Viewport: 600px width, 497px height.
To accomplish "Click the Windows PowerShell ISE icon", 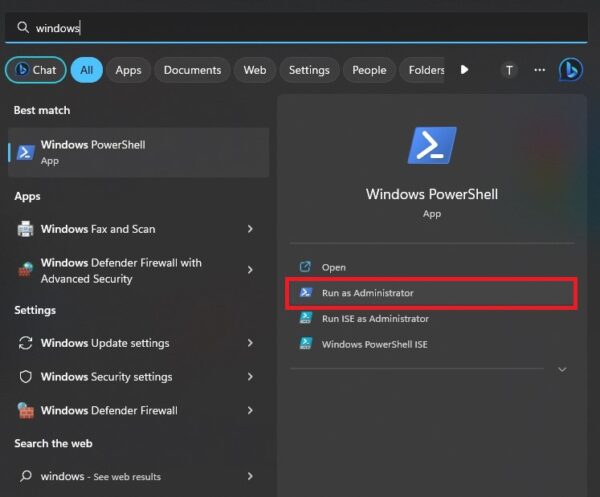I will tap(306, 343).
